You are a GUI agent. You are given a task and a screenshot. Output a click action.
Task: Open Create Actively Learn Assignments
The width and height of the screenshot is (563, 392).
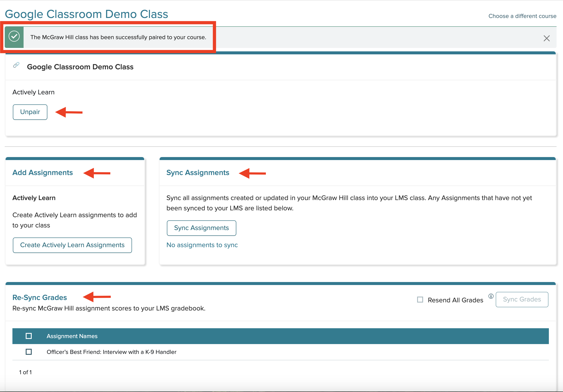72,245
